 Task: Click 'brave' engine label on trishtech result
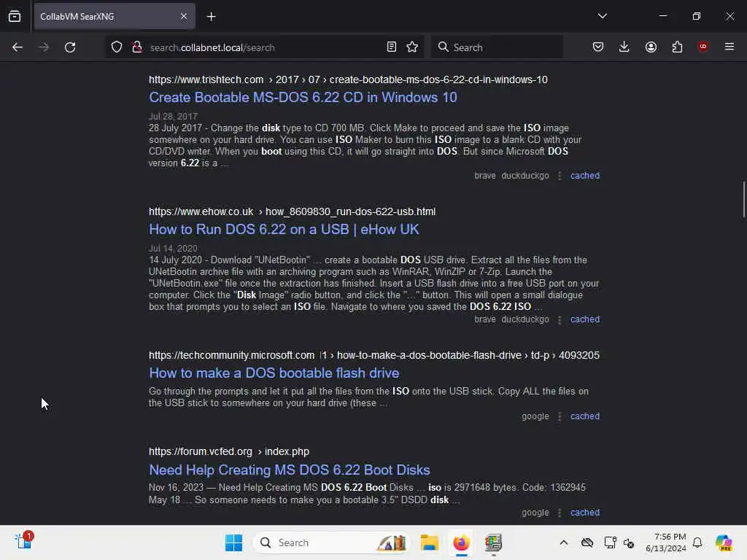(484, 175)
